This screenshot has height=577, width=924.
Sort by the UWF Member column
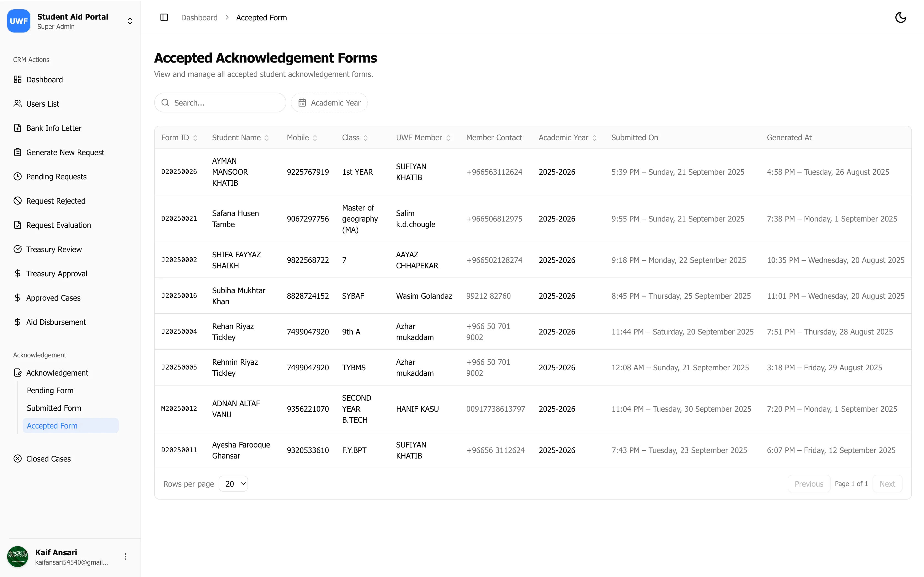423,138
